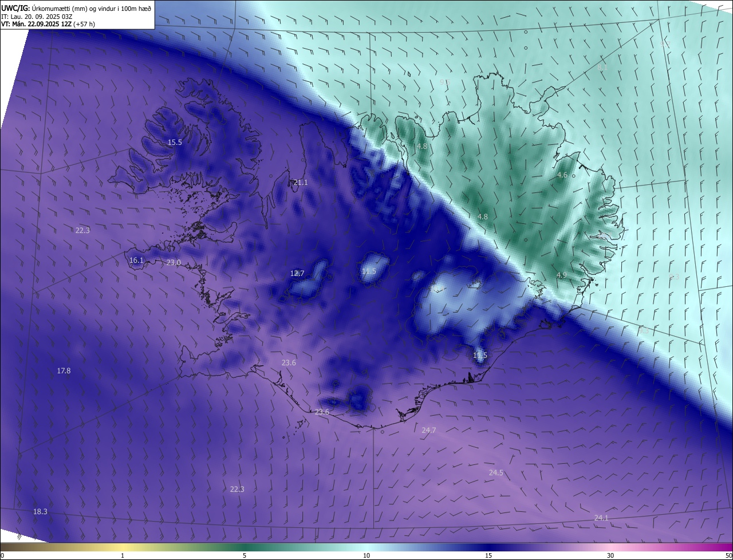Image resolution: width=733 pixels, height=560 pixels.
Task: Click the 'VT: Mán. 22.09.2025 12Z' line
Action: [x=48, y=24]
